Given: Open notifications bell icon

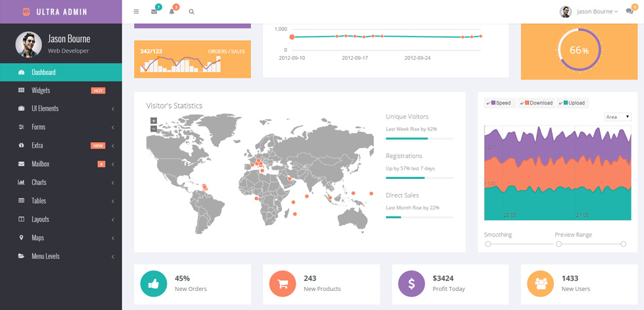Looking at the screenshot, I should [x=172, y=11].
